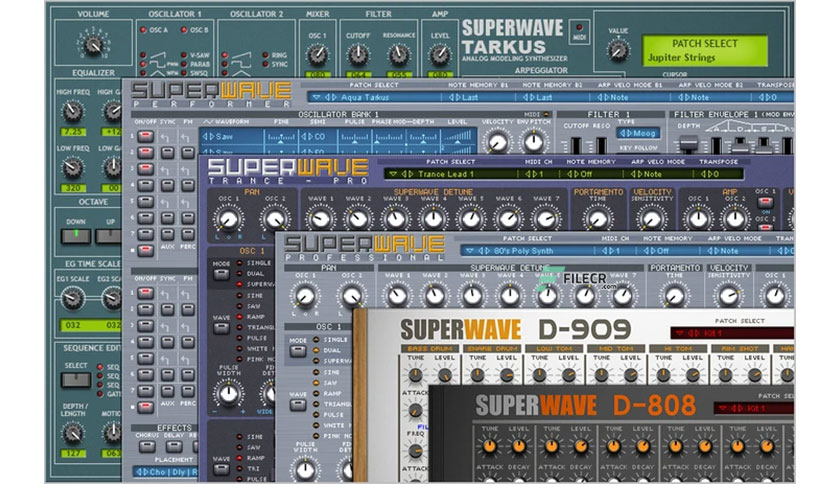The height and width of the screenshot is (484, 836).
Task: Click the OSC 1 Wave button in Professional
Action: pos(298,405)
